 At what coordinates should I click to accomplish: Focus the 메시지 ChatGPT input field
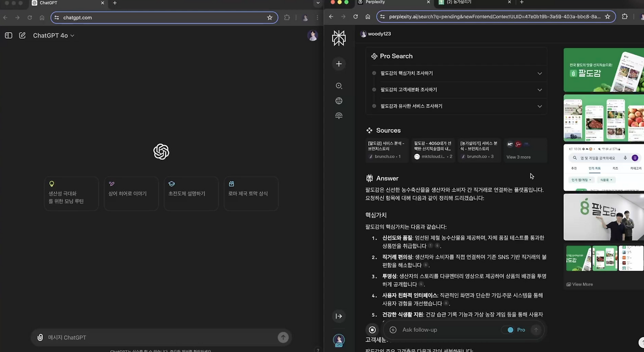click(x=160, y=337)
